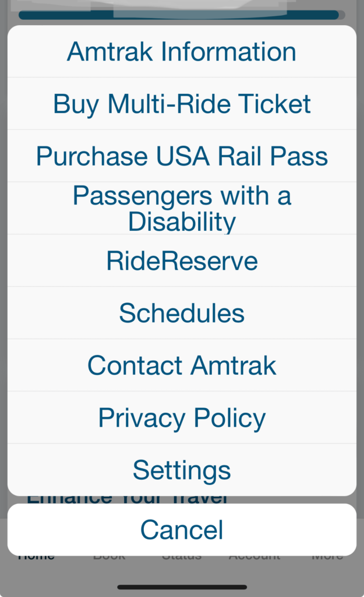This screenshot has width=364, height=597.
Task: View the Privacy Policy entry
Action: 182,417
